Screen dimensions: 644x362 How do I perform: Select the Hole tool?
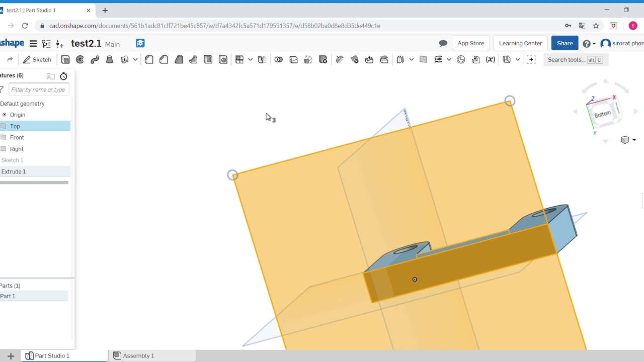[x=223, y=60]
